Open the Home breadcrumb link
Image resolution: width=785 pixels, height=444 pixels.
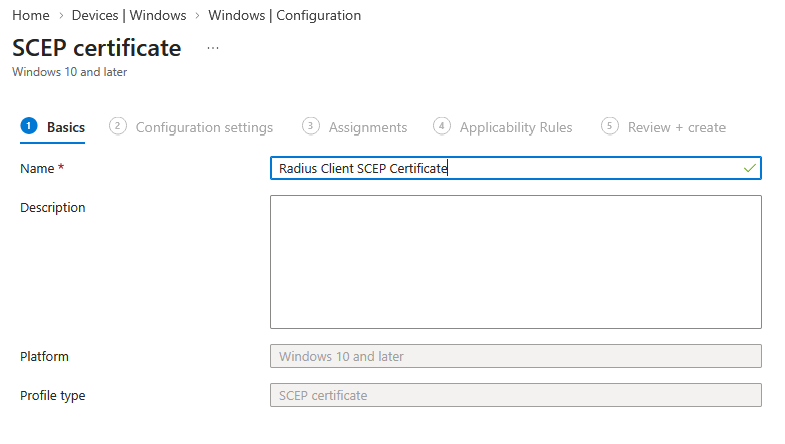pyautogui.click(x=31, y=16)
